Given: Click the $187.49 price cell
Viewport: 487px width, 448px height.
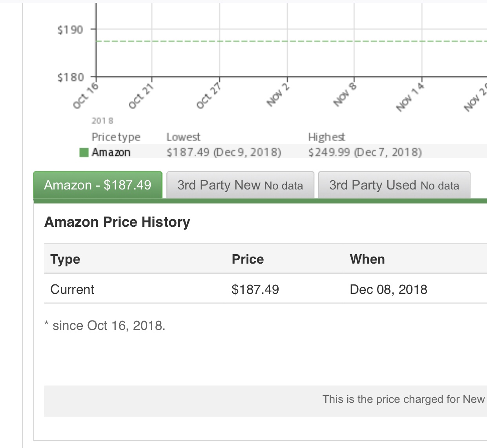Looking at the screenshot, I should [x=255, y=290].
